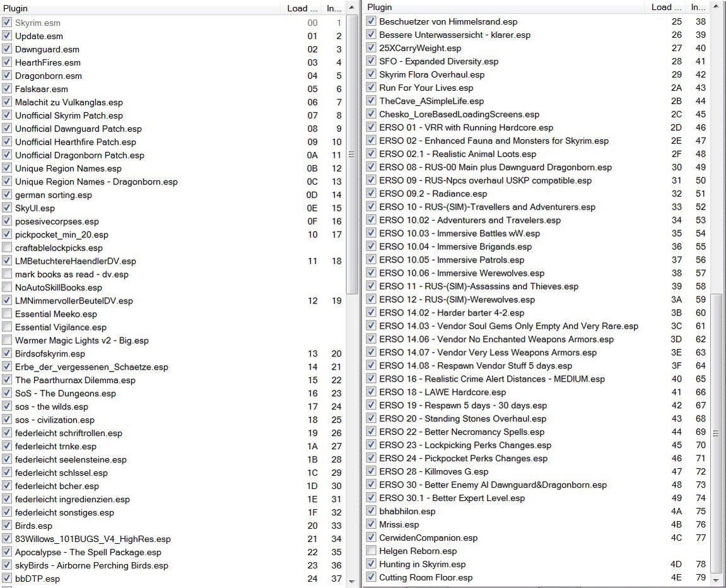Viewport: 726px width, 588px height.
Task: Enable the craftablelockpicks.esp checkbox
Action: pyautogui.click(x=7, y=247)
